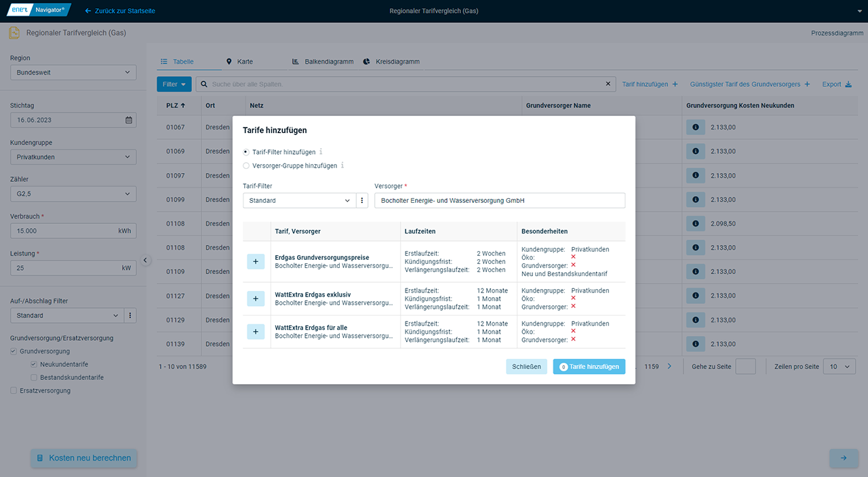Open Tarif-Filter three-dot options in dialog
The image size is (868, 477).
(362, 201)
